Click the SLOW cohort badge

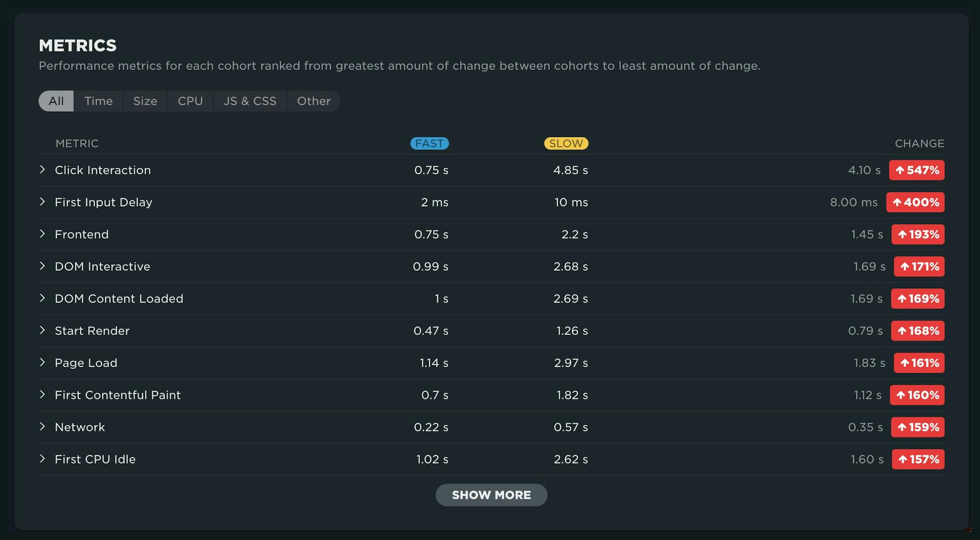566,143
